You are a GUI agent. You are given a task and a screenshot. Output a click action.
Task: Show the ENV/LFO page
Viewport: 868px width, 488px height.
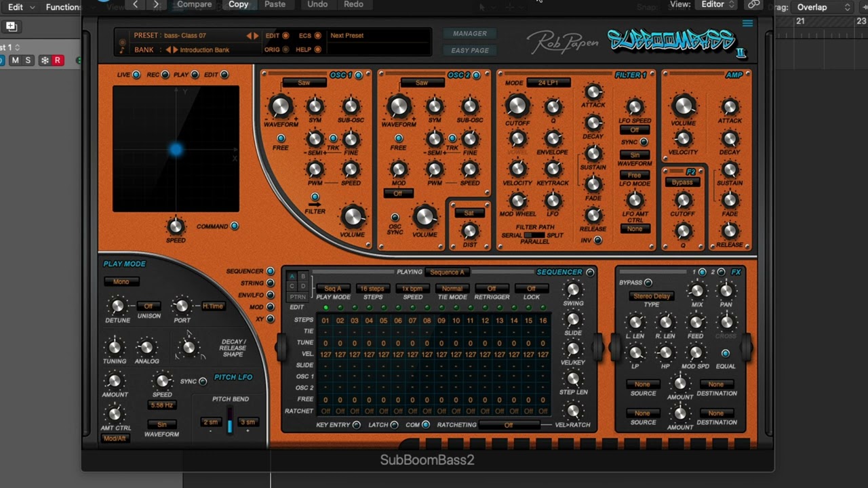click(x=271, y=295)
